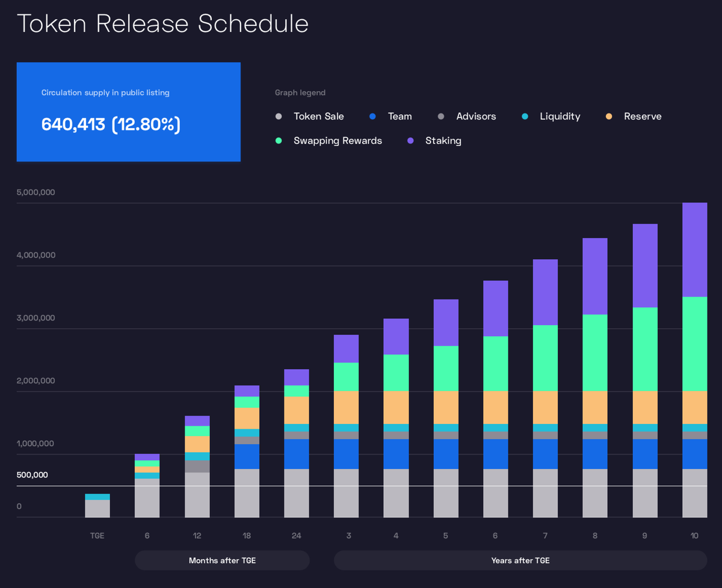Click the purple Staking legend dot
The image size is (722, 588).
pos(410,141)
